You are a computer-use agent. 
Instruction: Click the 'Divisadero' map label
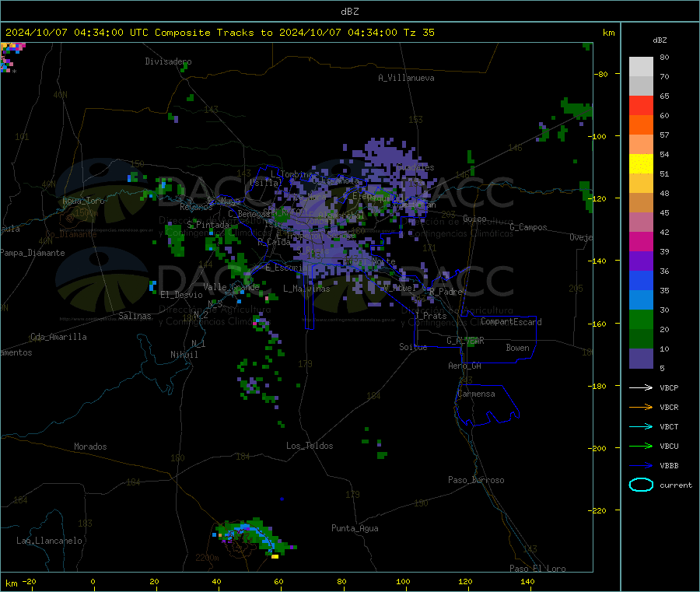pos(168,61)
